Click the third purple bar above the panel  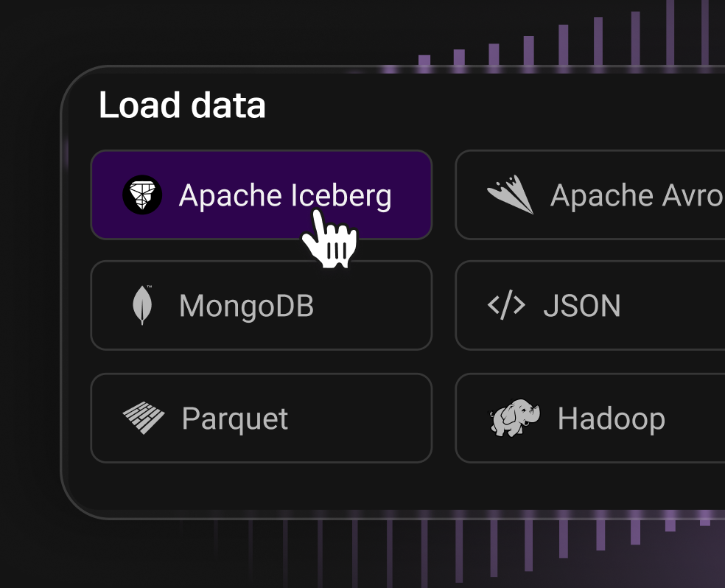pyautogui.click(x=494, y=56)
